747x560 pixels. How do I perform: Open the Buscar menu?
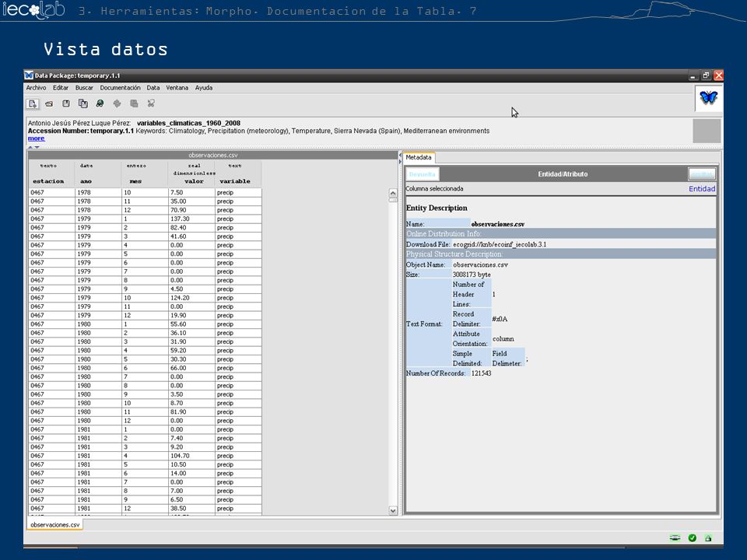coord(84,88)
